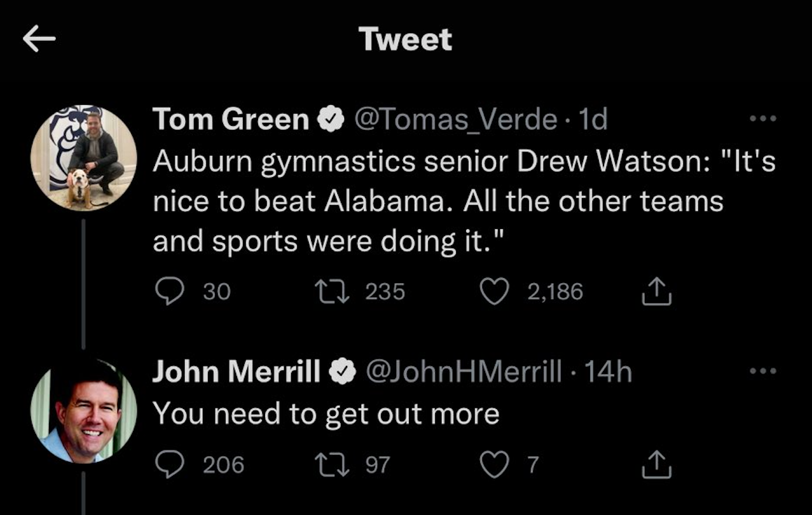812x515 pixels.
Task: Open Tom Green's display name link
Action: pyautogui.click(x=231, y=120)
